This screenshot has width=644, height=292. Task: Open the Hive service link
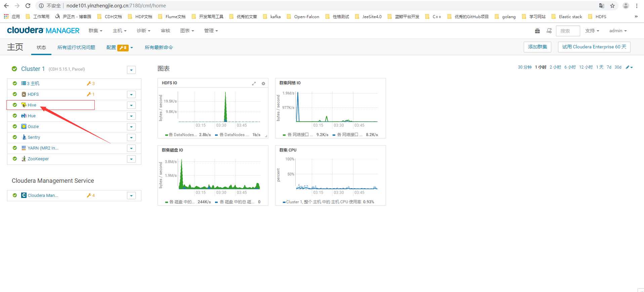point(32,105)
